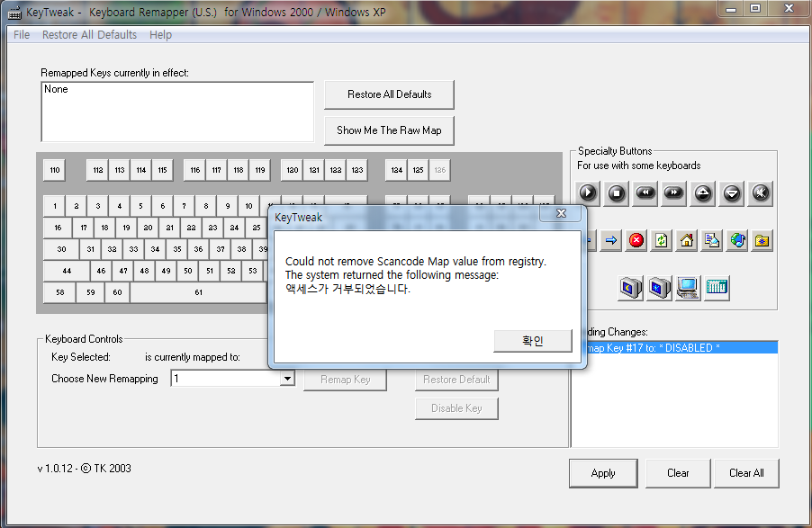
Task: Select key 58 on the keyboard layout
Action: point(60,292)
